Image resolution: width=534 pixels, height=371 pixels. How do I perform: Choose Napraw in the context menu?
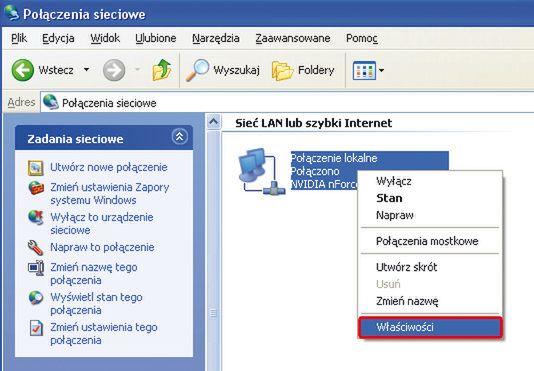[430, 215]
